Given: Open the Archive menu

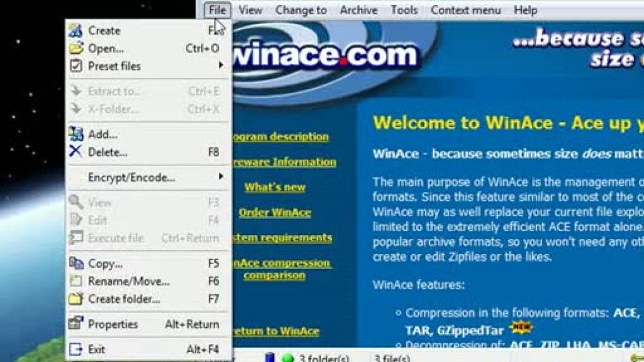Looking at the screenshot, I should [358, 10].
